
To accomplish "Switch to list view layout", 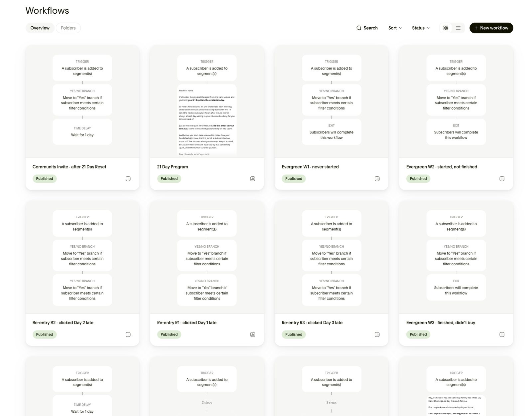I will point(458,28).
